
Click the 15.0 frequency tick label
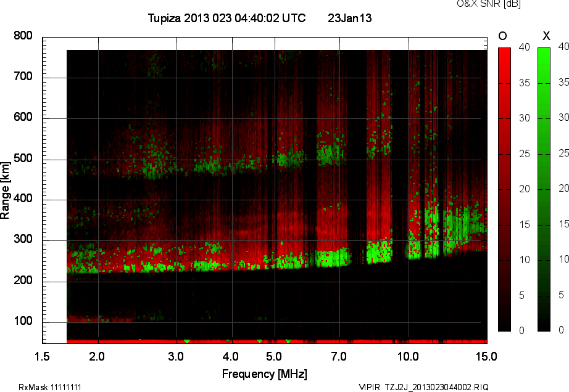click(x=486, y=356)
